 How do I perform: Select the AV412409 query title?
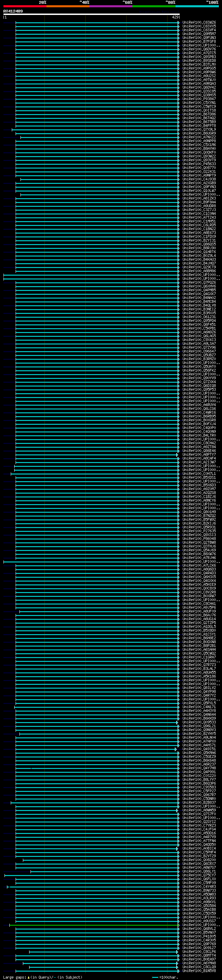coord(13,11)
